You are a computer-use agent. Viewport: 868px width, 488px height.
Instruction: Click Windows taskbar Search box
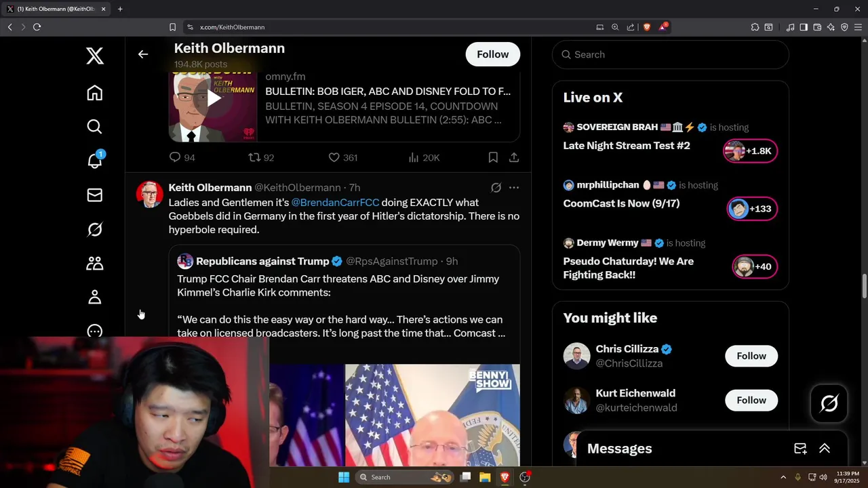(x=405, y=477)
